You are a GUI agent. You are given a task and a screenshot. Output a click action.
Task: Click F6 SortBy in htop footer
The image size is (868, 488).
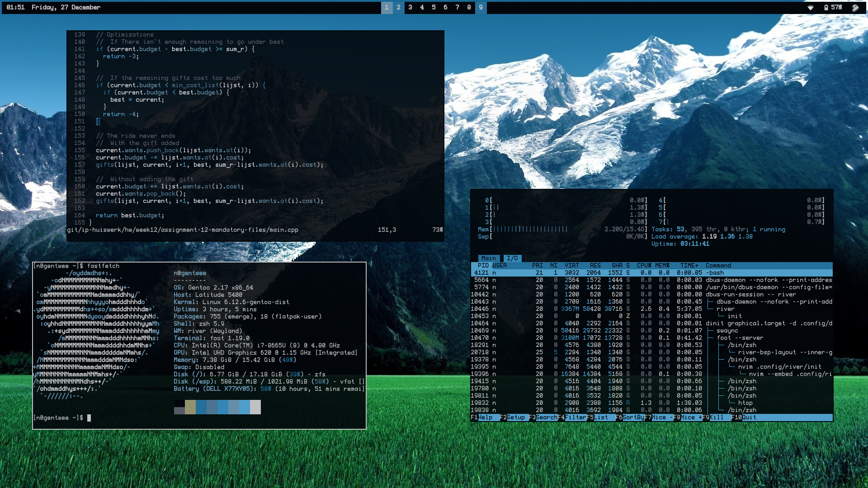(x=630, y=418)
